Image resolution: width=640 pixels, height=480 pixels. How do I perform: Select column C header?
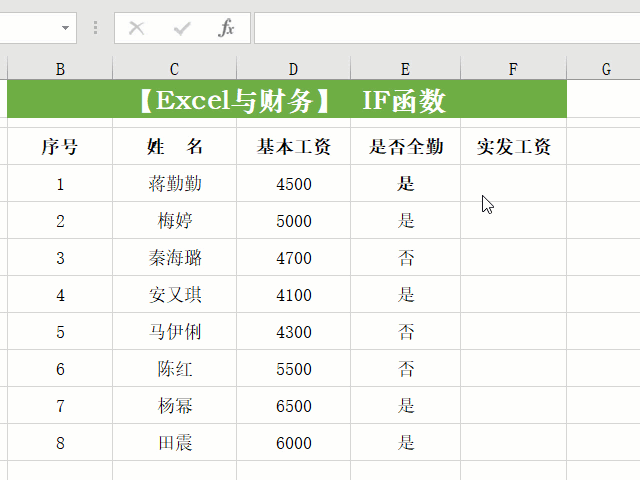coord(174,69)
